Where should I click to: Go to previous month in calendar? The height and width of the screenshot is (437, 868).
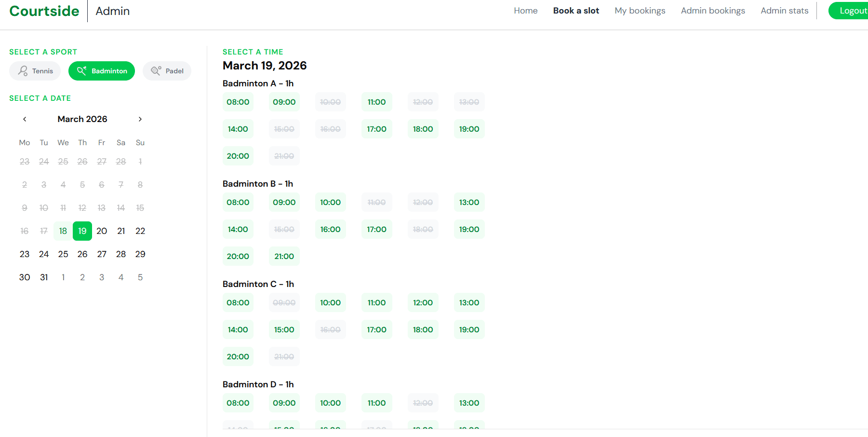coord(25,119)
